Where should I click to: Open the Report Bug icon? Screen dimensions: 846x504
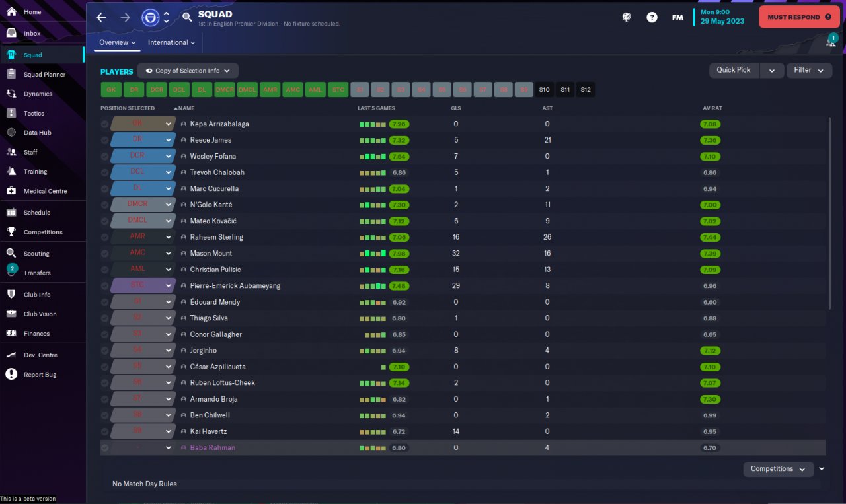[11, 375]
